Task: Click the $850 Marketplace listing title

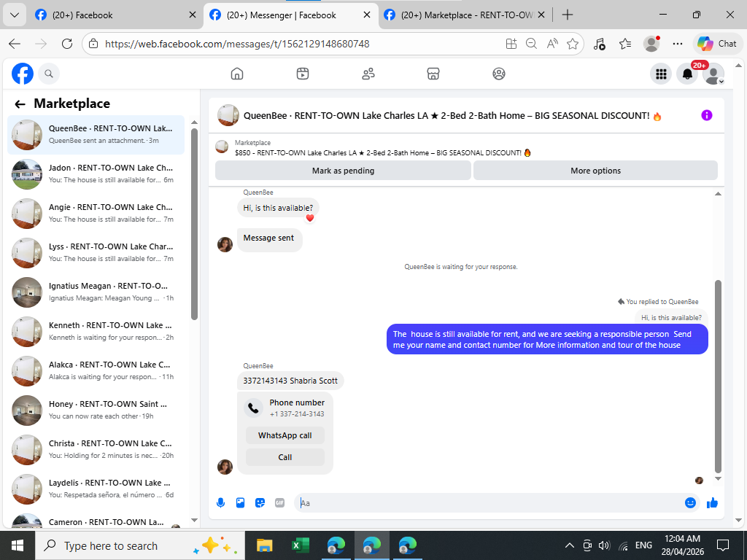Action: coord(382,153)
